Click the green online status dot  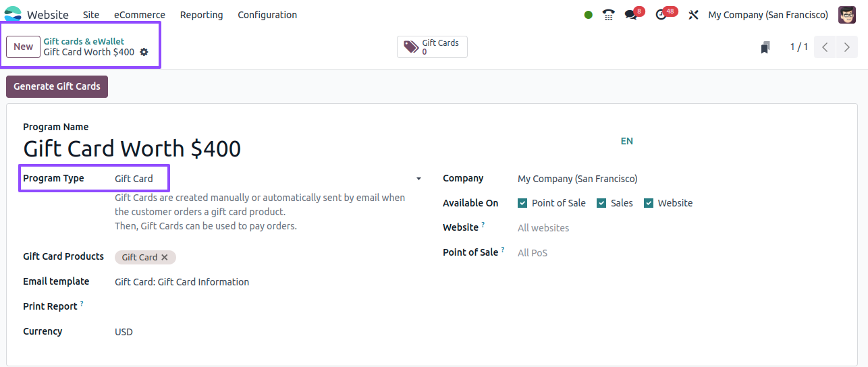[x=589, y=15]
